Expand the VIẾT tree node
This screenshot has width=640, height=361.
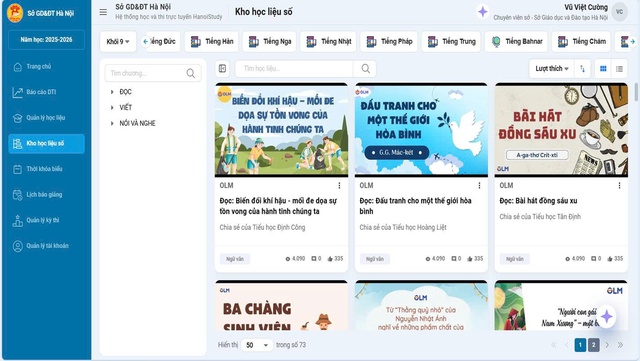112,107
